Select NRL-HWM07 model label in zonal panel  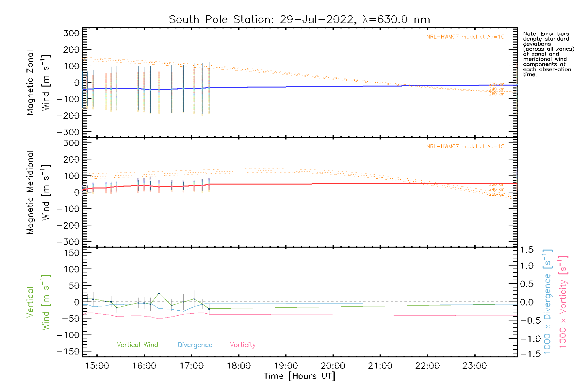point(465,37)
